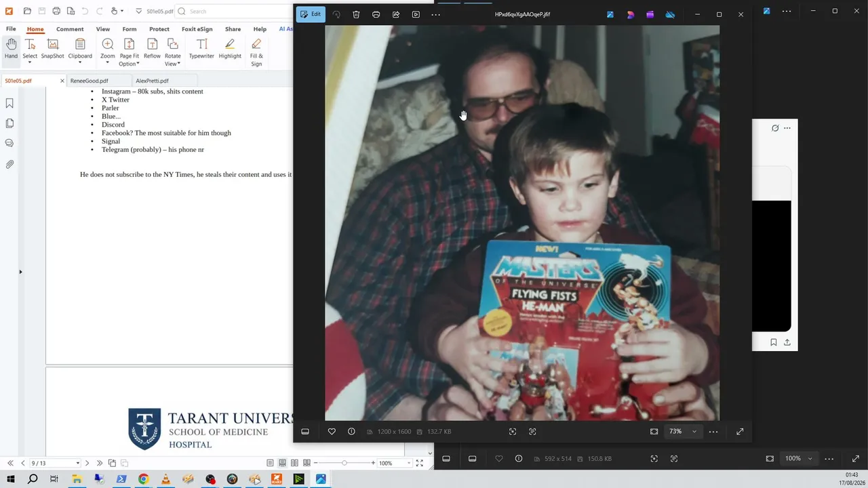
Task: Zoom in with the Foxit plus button
Action: 373,463
